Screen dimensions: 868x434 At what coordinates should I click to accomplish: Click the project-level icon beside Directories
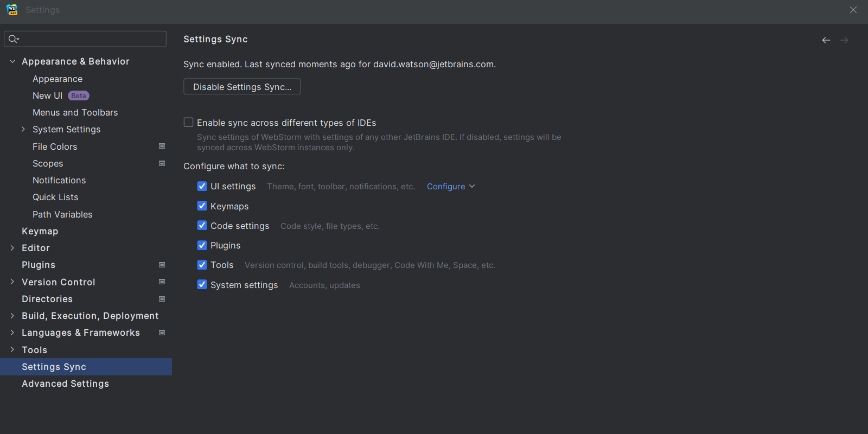pyautogui.click(x=162, y=299)
